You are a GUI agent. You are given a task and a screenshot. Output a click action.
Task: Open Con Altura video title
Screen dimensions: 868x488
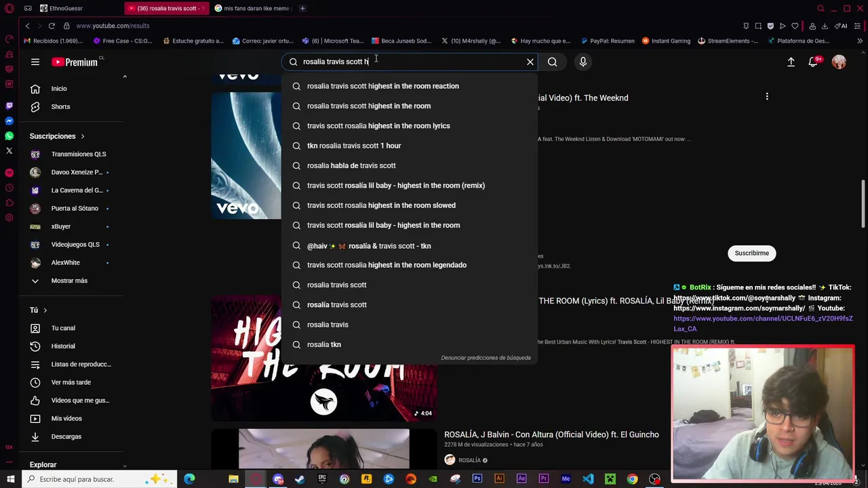(x=551, y=434)
